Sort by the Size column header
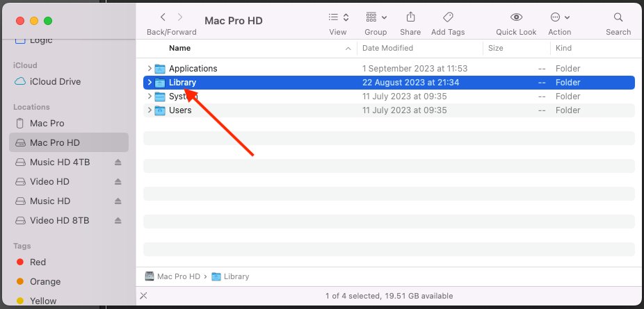The width and height of the screenshot is (644, 309). pos(496,48)
